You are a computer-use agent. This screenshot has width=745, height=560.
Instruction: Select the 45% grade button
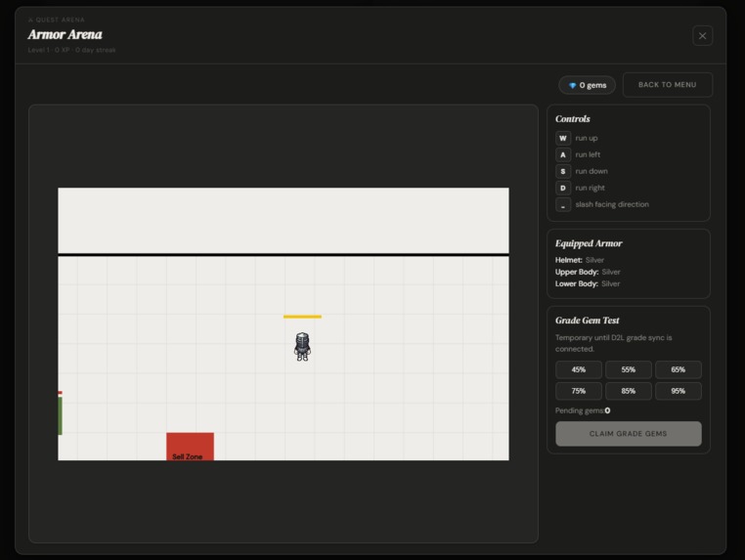(x=578, y=369)
